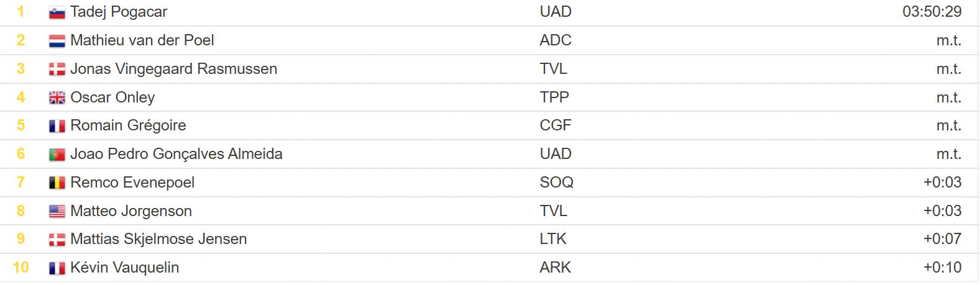Screen dimensions: 980x285
Task: Click the British flag beside Oscar Onley
Action: (57, 98)
